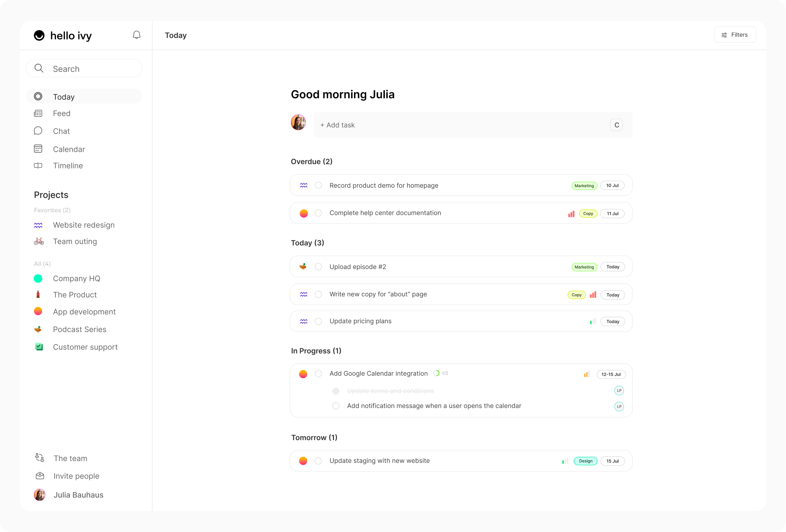
Task: Open the Julia Bauhaus profile link
Action: coord(78,495)
